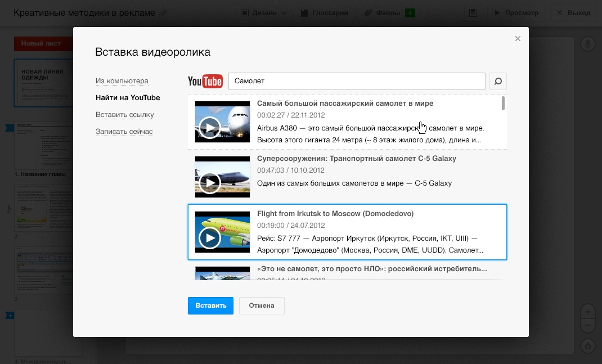Select Суперсооружения: Транспортный самолет C-5 Galaxy title
Viewport: 602px width, 364px height.
pyautogui.click(x=357, y=159)
